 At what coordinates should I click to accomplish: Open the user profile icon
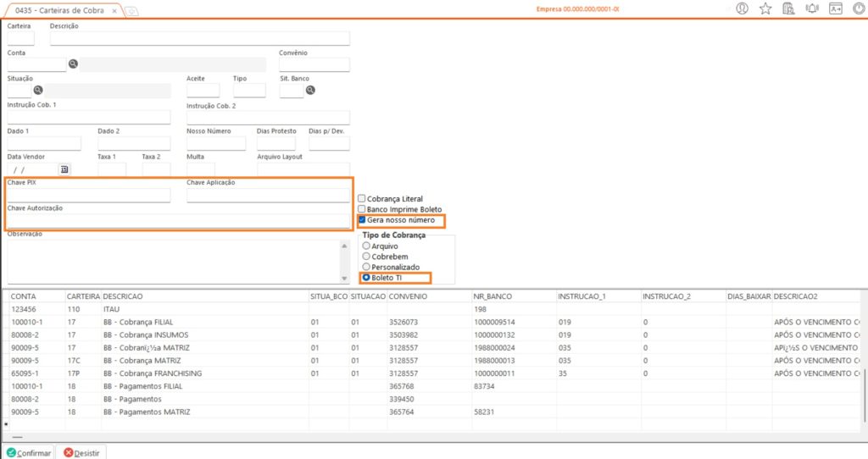click(x=743, y=8)
